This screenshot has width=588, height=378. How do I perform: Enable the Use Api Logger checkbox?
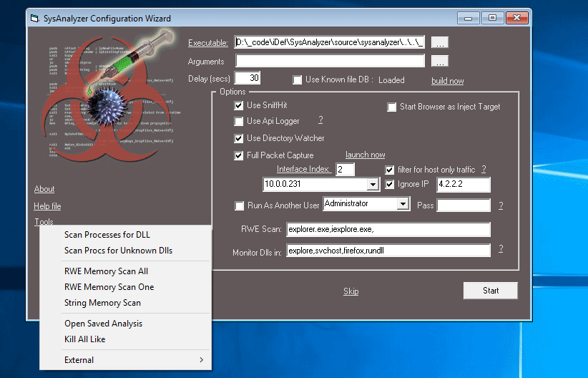coord(238,121)
